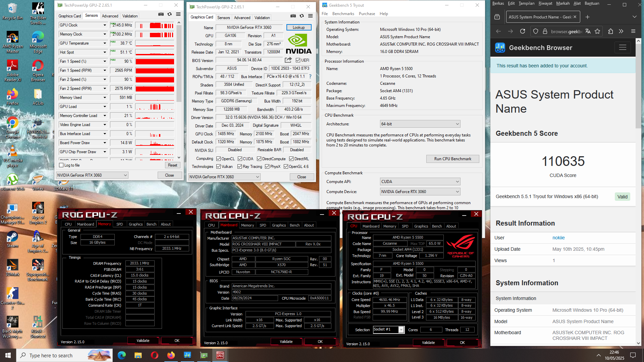Viewport: 644px width, 362px height.
Task: Open the Compute API CUDA dropdown
Action: [420, 182]
